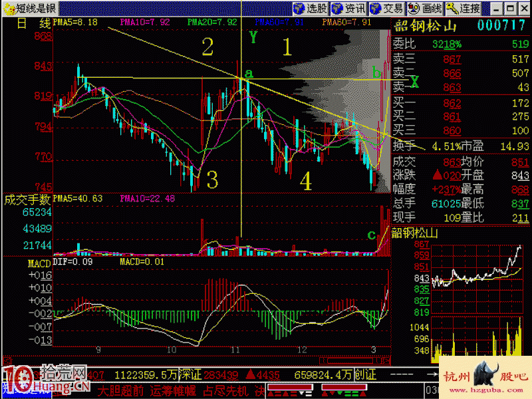Click the scrollbar right arrow under chart

click(x=386, y=360)
